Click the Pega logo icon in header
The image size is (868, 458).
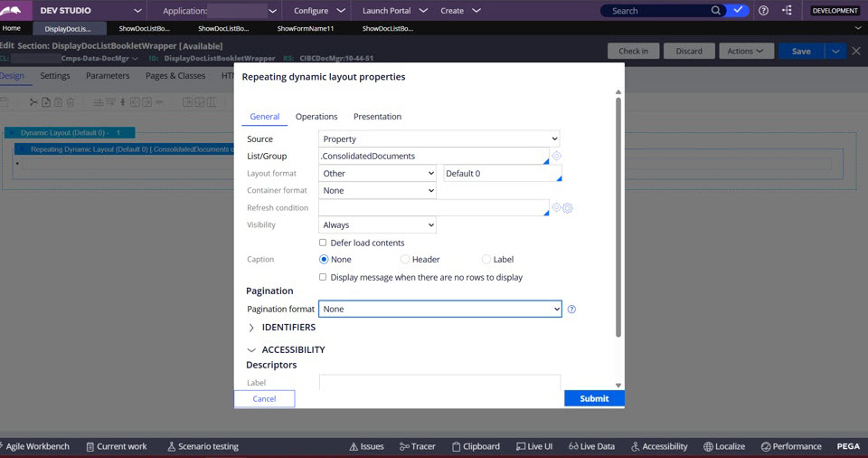click(x=12, y=10)
